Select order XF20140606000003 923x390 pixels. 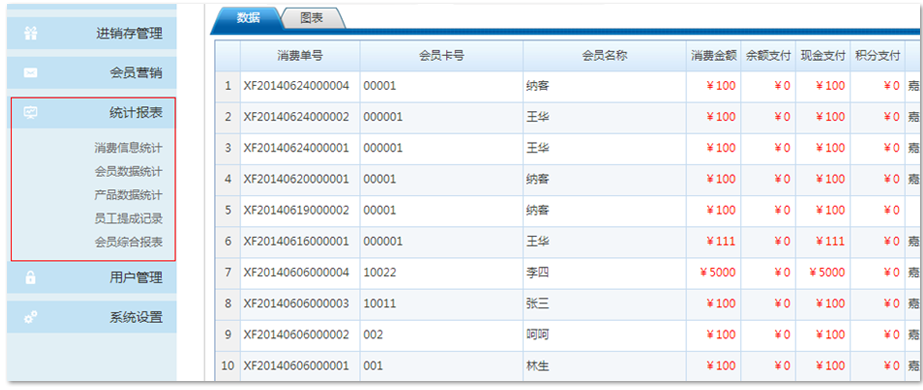pyautogui.click(x=296, y=304)
